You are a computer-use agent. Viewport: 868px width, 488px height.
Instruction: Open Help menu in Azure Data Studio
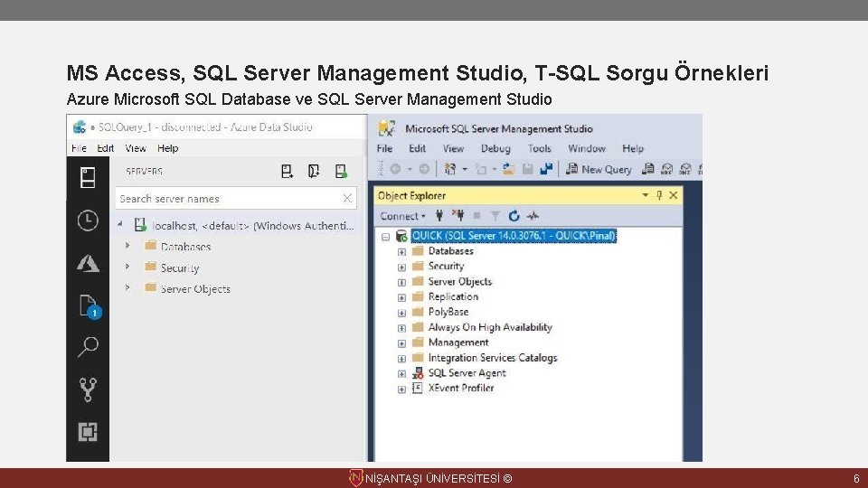(168, 148)
